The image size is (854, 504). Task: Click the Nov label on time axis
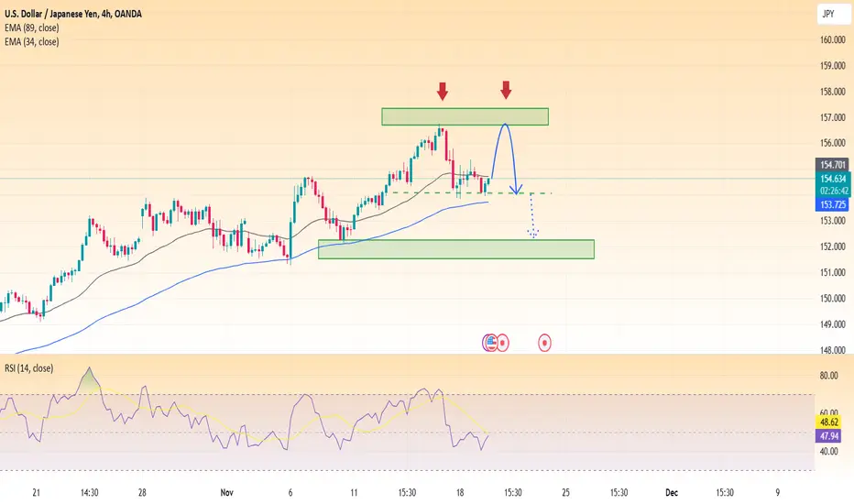click(226, 493)
